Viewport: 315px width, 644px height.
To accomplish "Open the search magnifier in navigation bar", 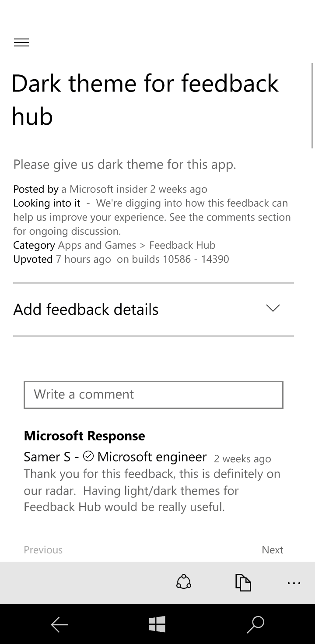I will tap(255, 624).
